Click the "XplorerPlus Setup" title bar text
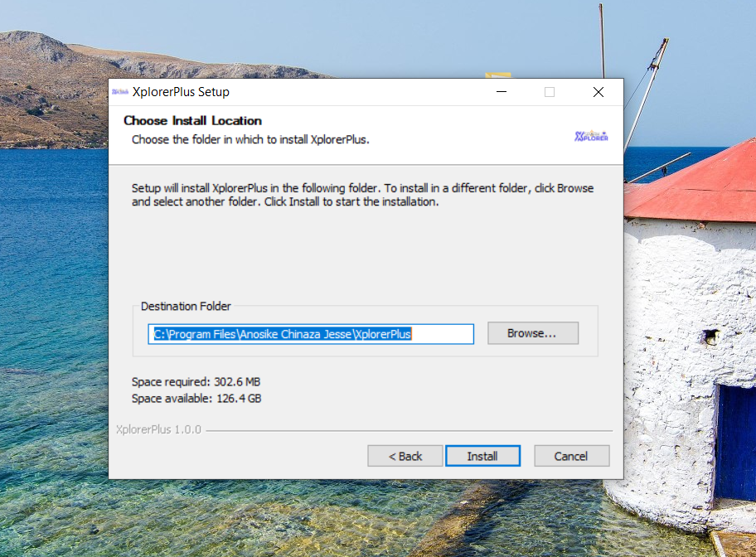 pos(181,92)
